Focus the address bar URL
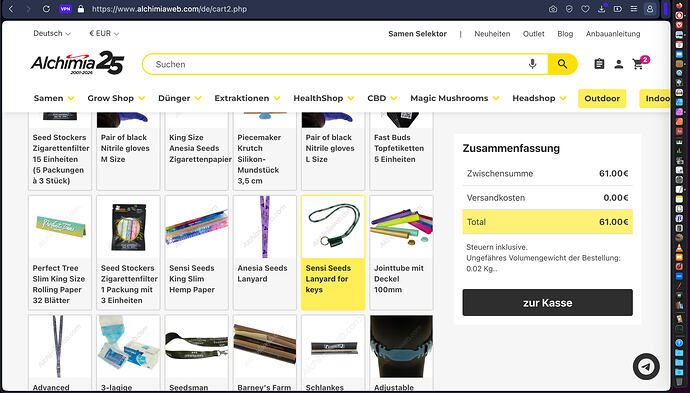Viewport: 690px width, 393px height. 169,9
